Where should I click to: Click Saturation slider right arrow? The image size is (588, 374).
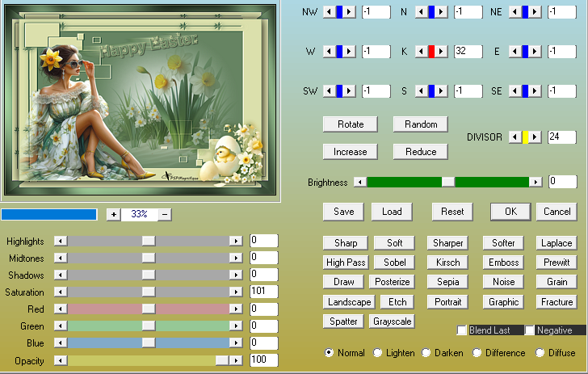(x=235, y=292)
